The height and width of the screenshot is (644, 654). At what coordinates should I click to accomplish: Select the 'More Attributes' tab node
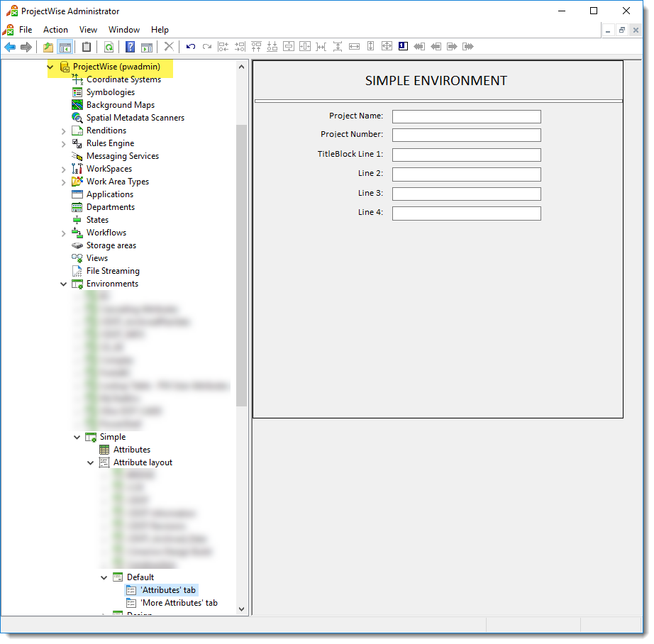(x=179, y=603)
